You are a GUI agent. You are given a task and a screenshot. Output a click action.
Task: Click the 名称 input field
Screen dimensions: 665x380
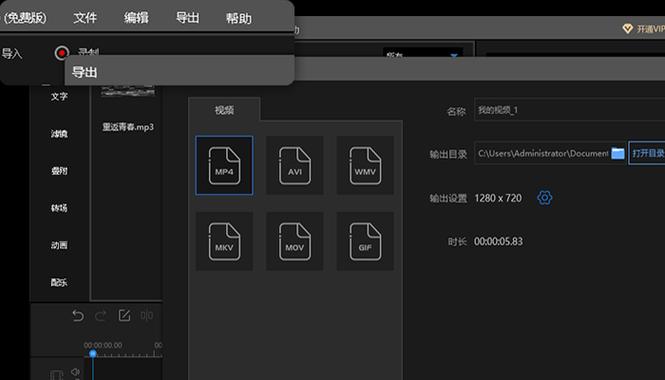[570, 110]
